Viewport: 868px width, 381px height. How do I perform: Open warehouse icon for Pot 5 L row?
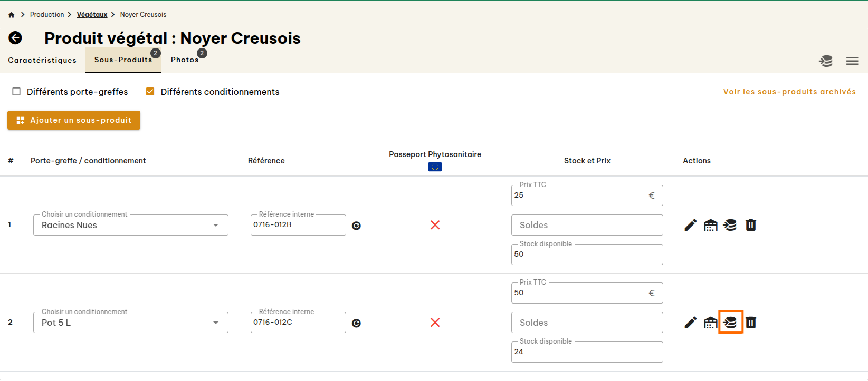(x=711, y=323)
